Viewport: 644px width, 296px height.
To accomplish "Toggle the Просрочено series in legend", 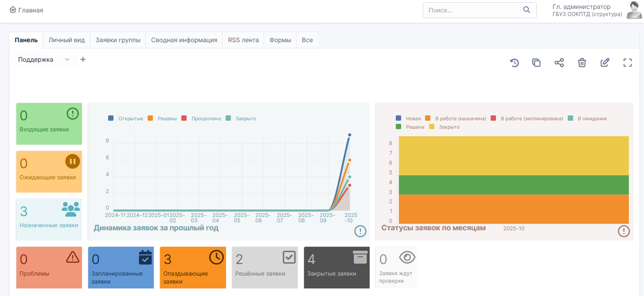I will point(201,118).
